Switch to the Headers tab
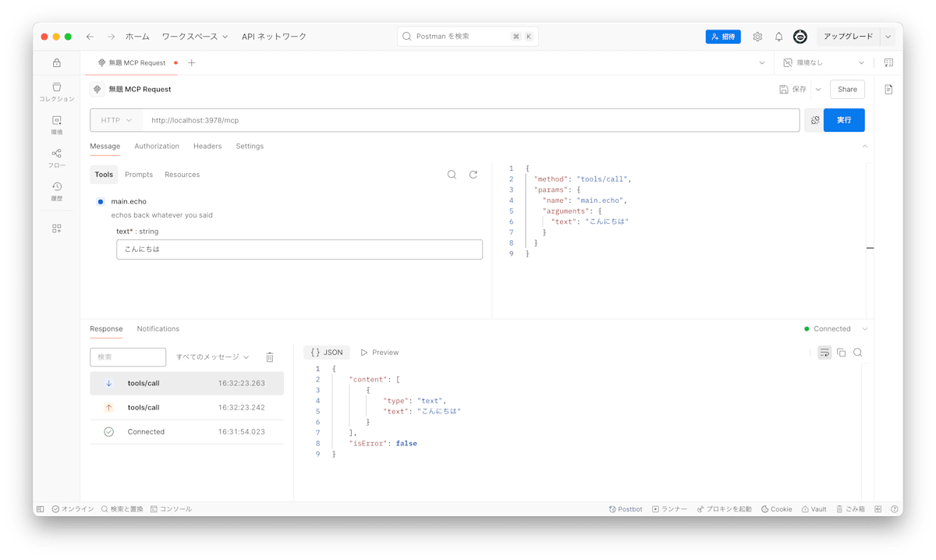Viewport: 936px width, 560px height. click(207, 147)
